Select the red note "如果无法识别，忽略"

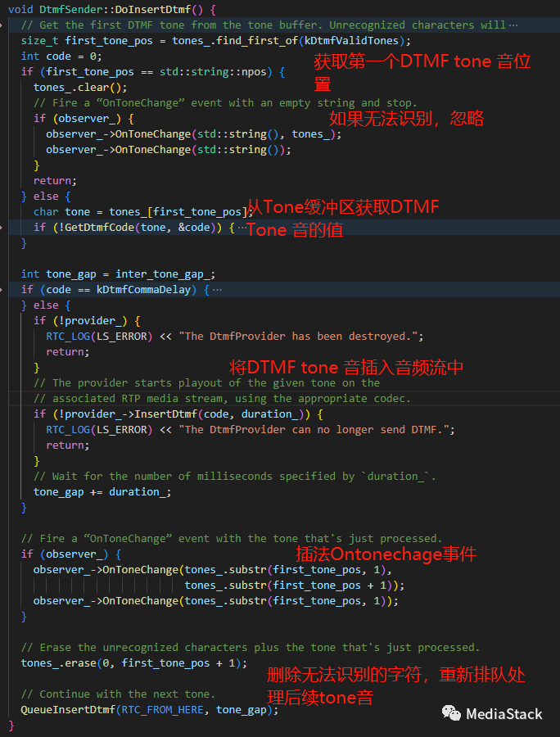point(406,118)
